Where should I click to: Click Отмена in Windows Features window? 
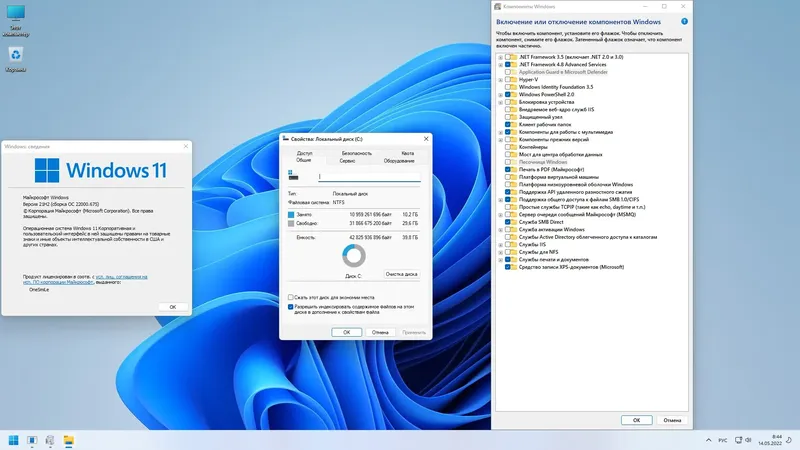(672, 420)
